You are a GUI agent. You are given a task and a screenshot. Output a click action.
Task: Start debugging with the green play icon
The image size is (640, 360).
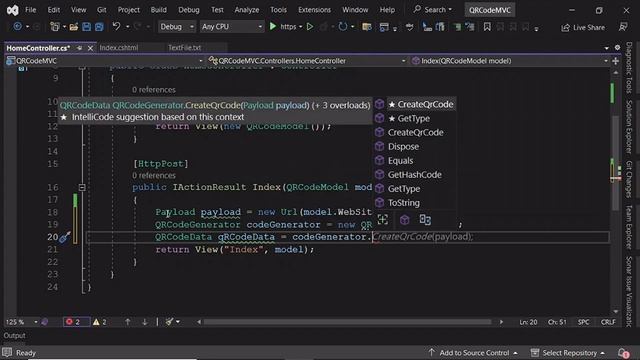pyautogui.click(x=273, y=27)
